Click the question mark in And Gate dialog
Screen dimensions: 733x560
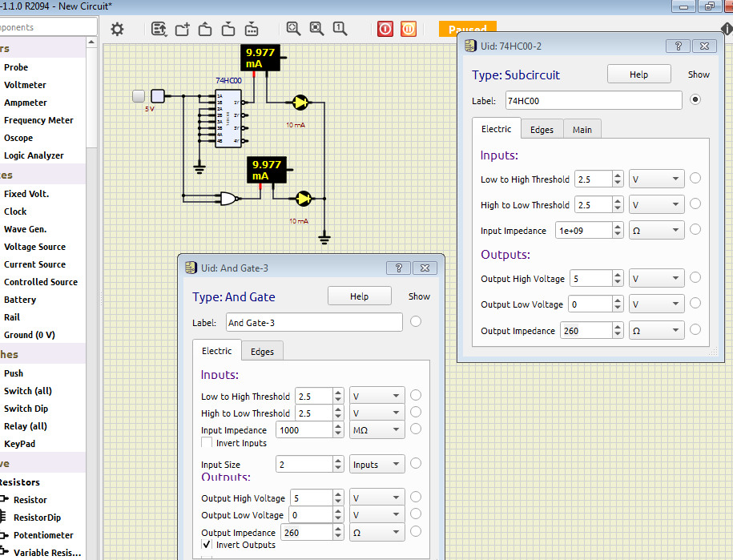pyautogui.click(x=398, y=268)
